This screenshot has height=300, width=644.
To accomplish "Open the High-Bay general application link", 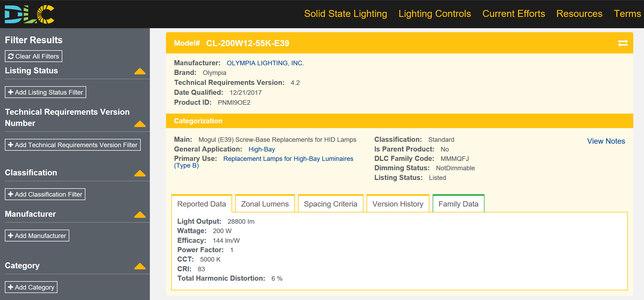I will 262,149.
